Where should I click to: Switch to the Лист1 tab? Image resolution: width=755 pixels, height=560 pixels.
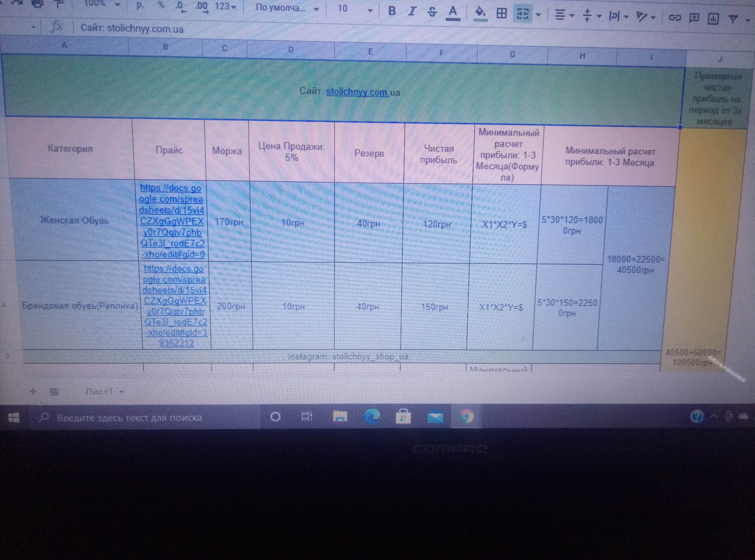pyautogui.click(x=99, y=391)
